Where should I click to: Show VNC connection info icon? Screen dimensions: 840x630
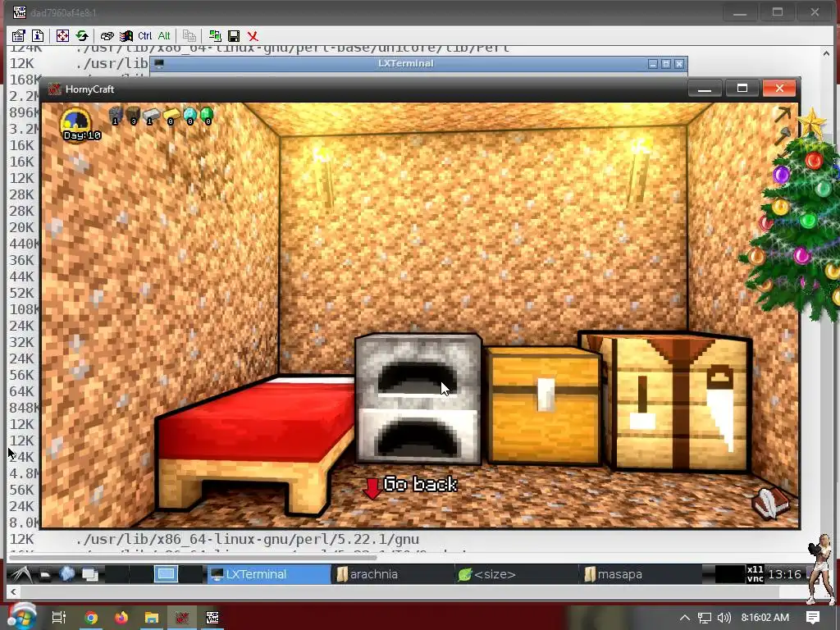coord(38,36)
